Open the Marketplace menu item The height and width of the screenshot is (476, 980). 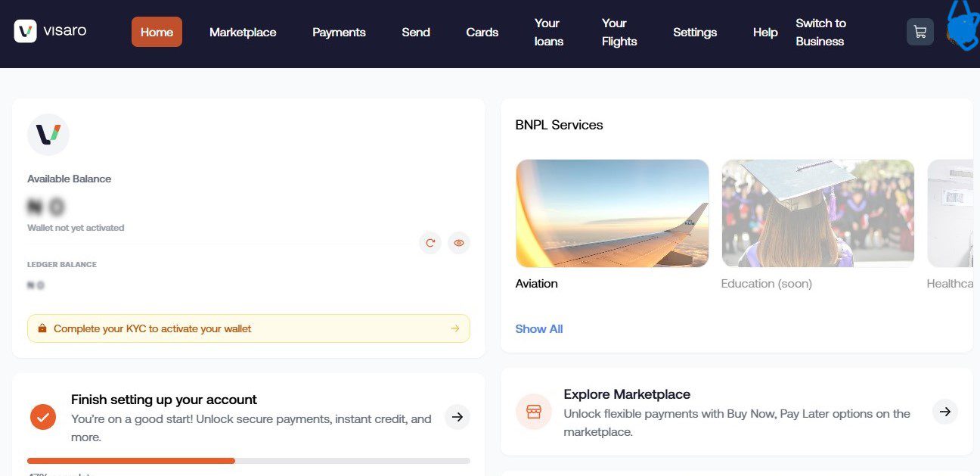pyautogui.click(x=243, y=32)
